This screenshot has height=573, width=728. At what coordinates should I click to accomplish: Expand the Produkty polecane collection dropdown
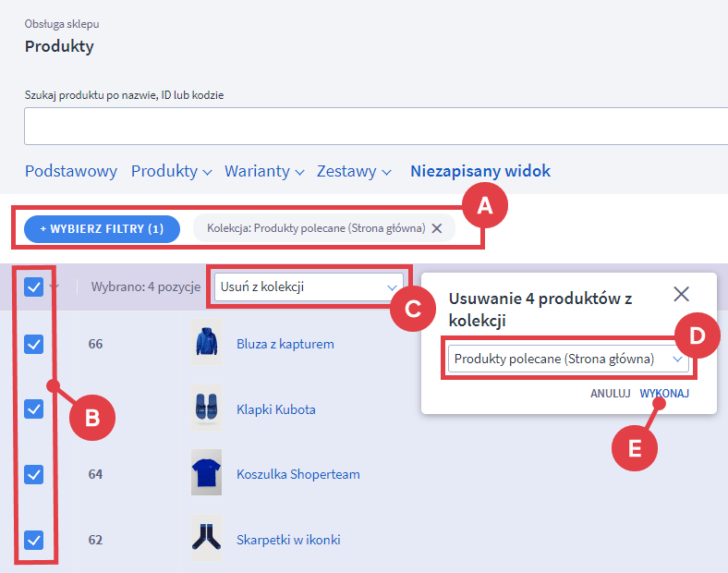(x=569, y=359)
